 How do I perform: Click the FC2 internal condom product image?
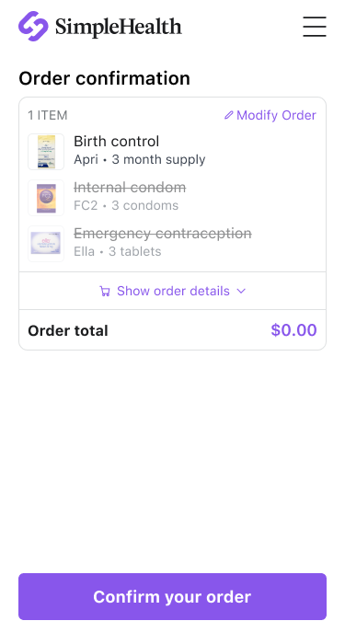46,198
